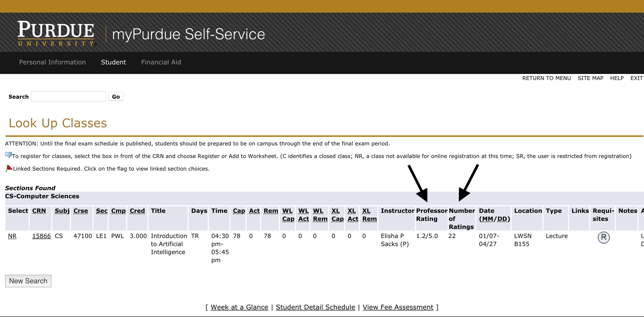Click the red linked sections flag icon
The image size is (644, 317).
click(9, 168)
